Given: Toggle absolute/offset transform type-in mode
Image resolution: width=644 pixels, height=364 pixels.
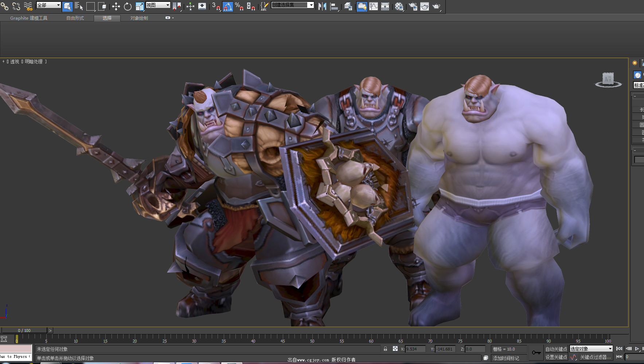Looking at the screenshot, I should point(395,349).
